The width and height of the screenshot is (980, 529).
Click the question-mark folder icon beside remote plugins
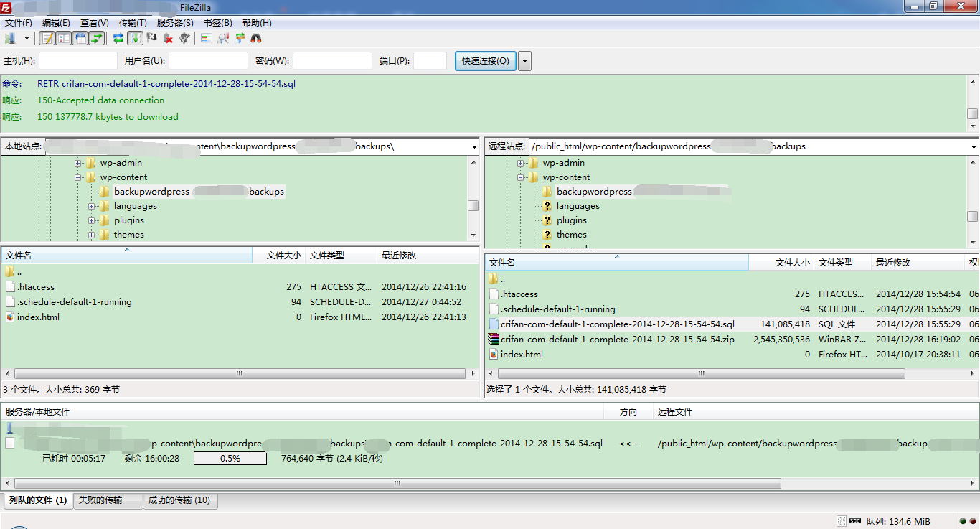(x=547, y=220)
